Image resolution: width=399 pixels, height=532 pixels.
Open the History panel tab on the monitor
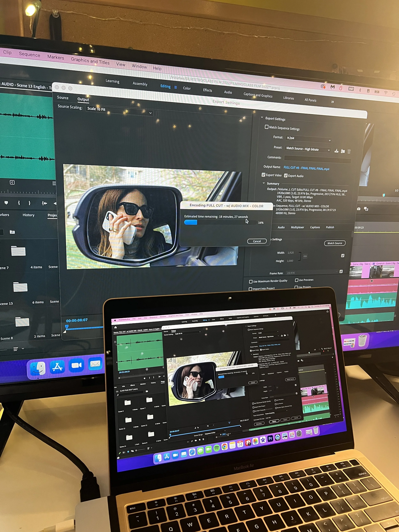(28, 215)
